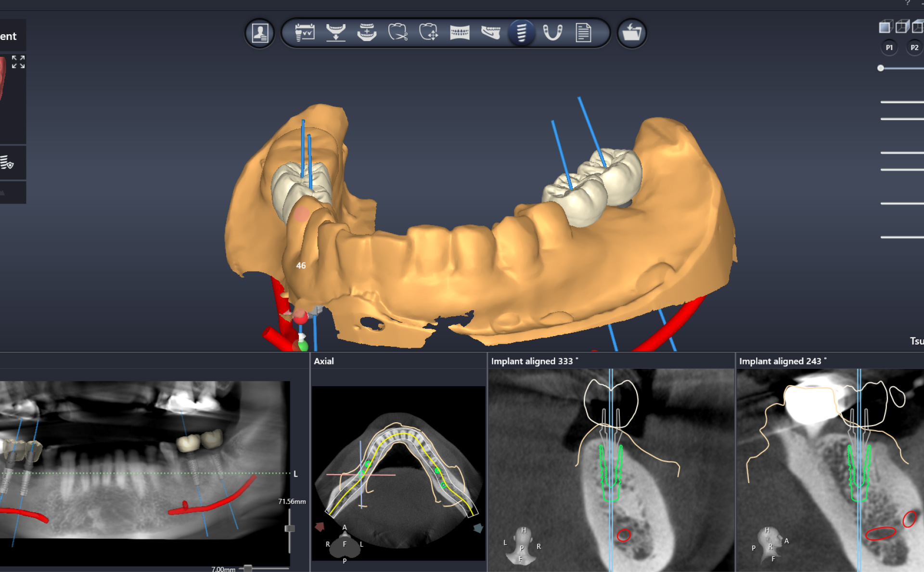Click the 7.00mm thickness slider handle

(248, 569)
